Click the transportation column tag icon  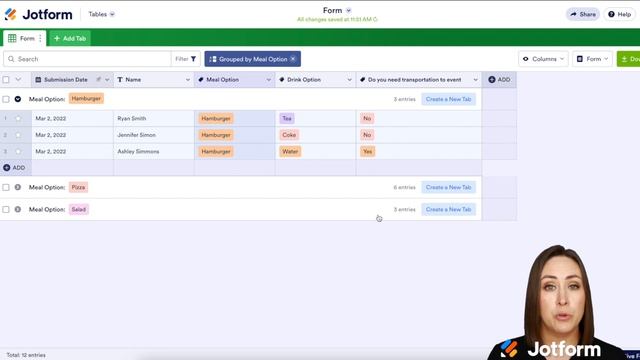(362, 80)
